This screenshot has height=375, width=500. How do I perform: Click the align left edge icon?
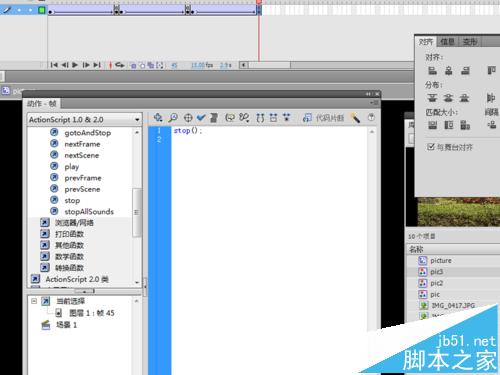tap(432, 71)
